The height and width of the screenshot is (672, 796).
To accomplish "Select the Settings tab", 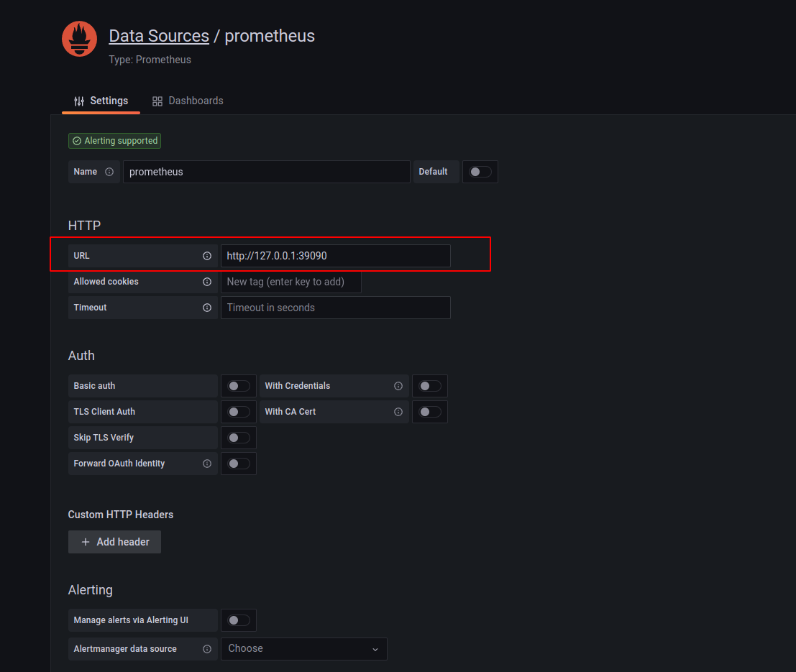I will [x=101, y=101].
